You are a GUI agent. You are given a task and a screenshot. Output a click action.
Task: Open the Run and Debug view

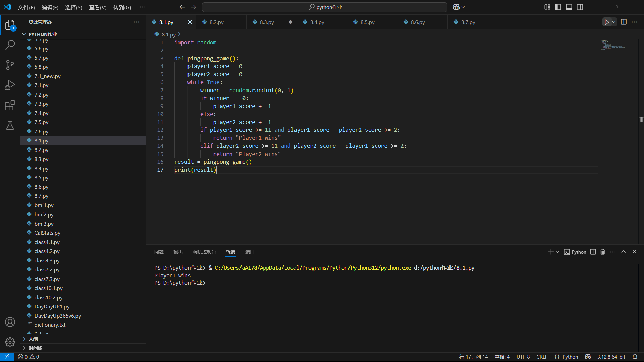coord(10,85)
